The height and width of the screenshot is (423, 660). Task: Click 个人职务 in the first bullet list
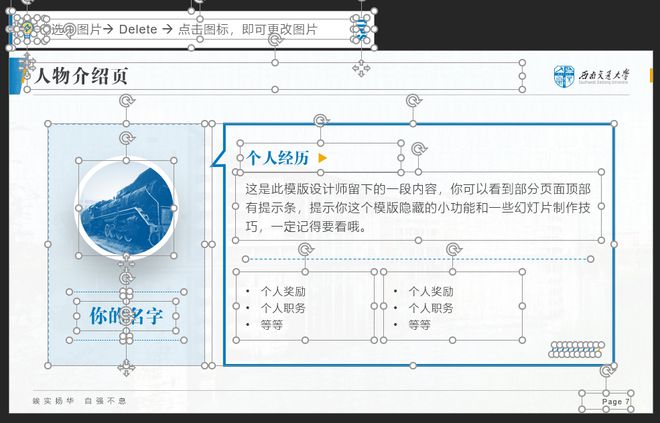tap(283, 308)
